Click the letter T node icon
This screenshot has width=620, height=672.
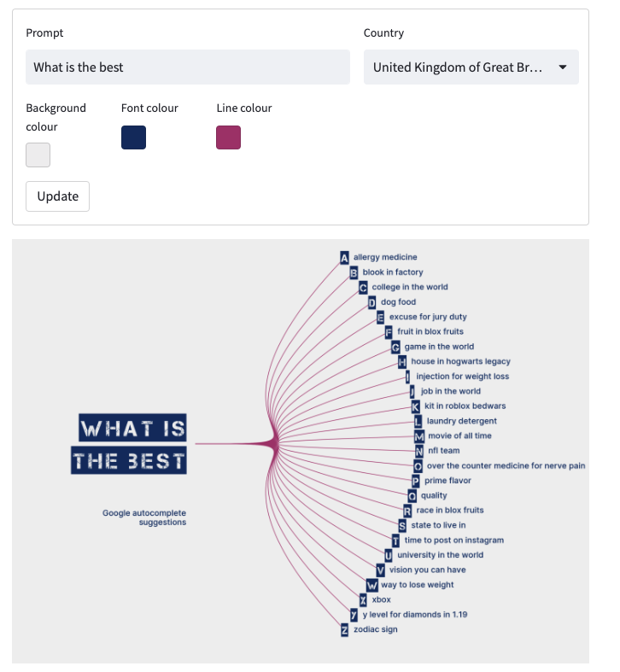tap(395, 541)
